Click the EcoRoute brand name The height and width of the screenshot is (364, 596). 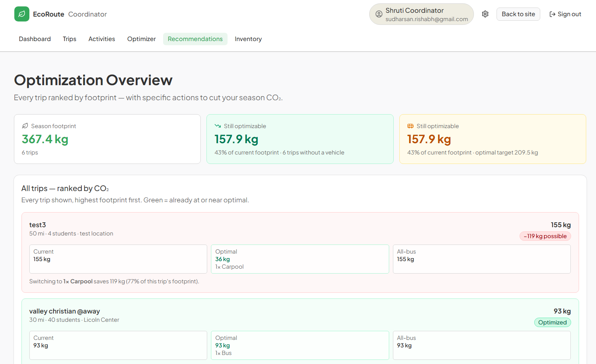pyautogui.click(x=49, y=14)
